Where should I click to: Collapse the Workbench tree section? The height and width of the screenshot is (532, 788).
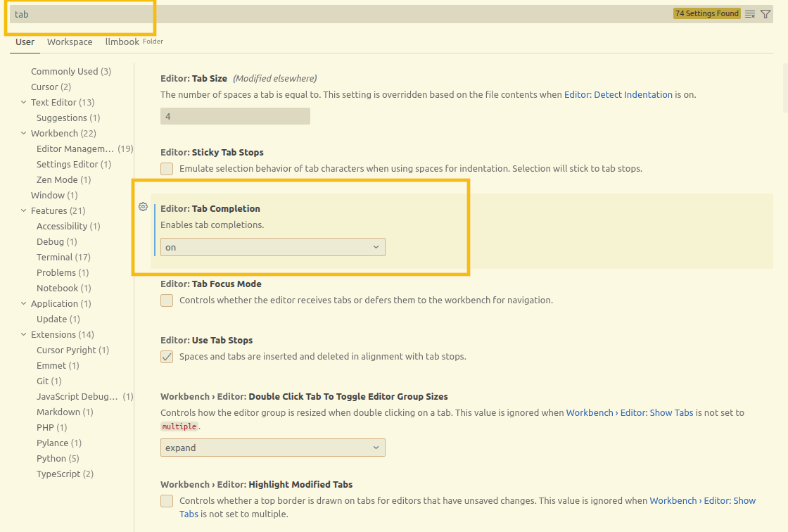pyautogui.click(x=23, y=133)
